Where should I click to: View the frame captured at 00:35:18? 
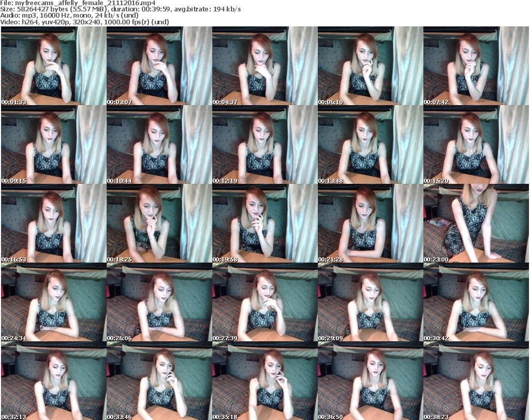(264, 381)
